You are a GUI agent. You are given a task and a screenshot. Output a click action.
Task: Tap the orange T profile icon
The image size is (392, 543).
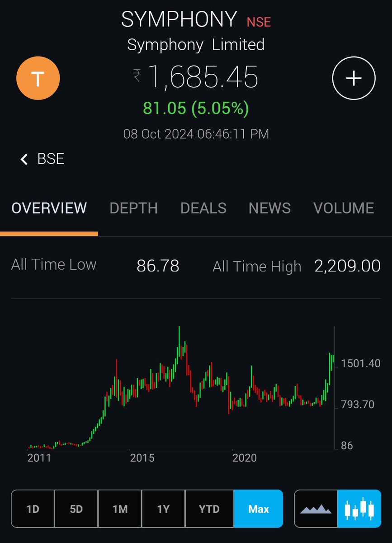[38, 79]
